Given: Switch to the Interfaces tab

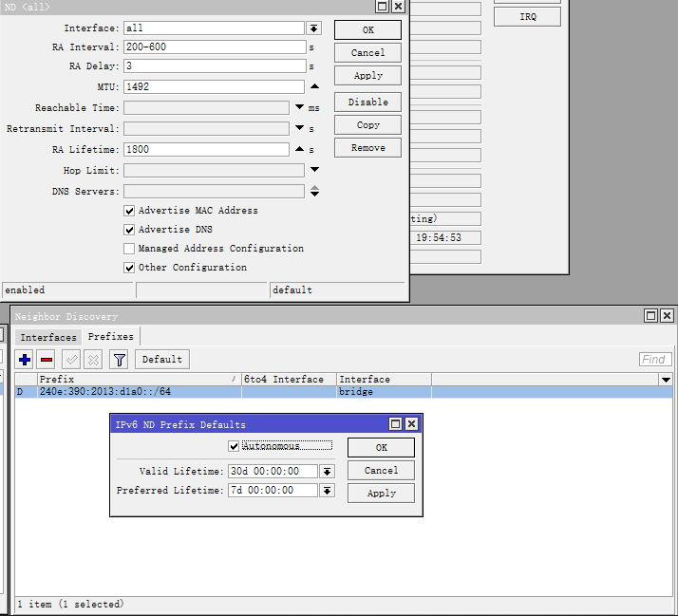Looking at the screenshot, I should coord(48,337).
